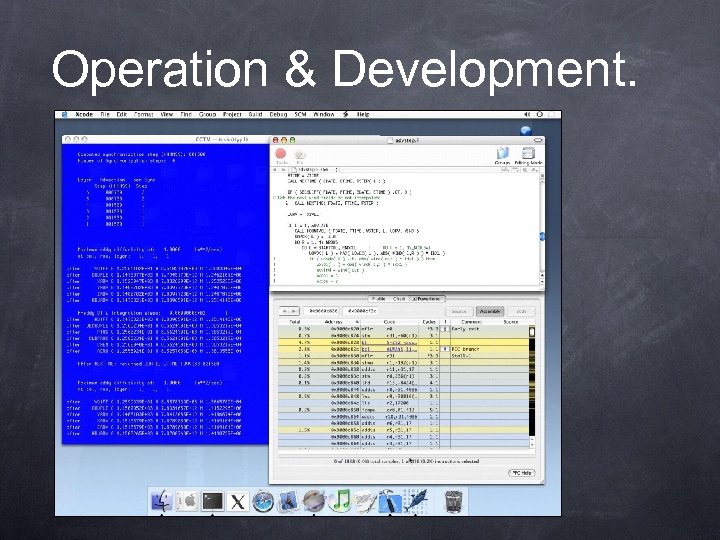Screen dimensions: 720x540
Task: Open the Project menu
Action: [232, 114]
